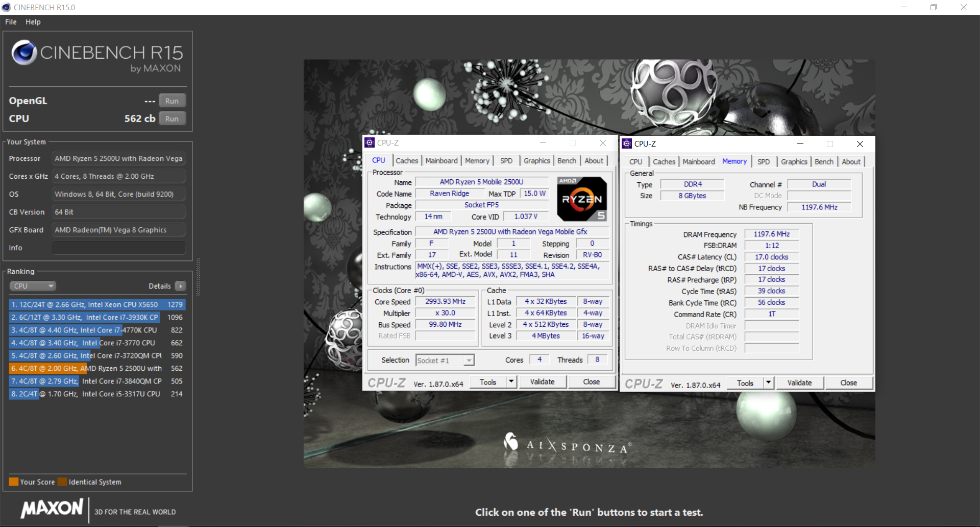Click the Details label in Ranking

point(160,286)
